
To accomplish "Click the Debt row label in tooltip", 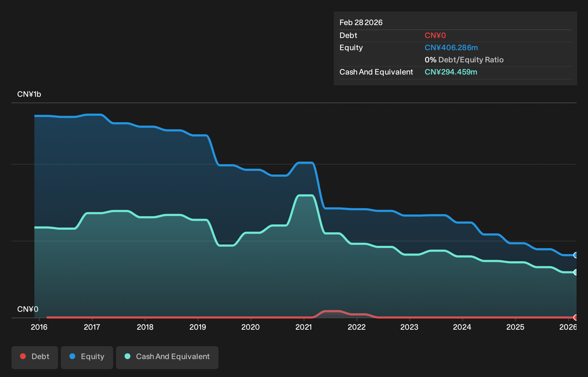I will [x=348, y=35].
